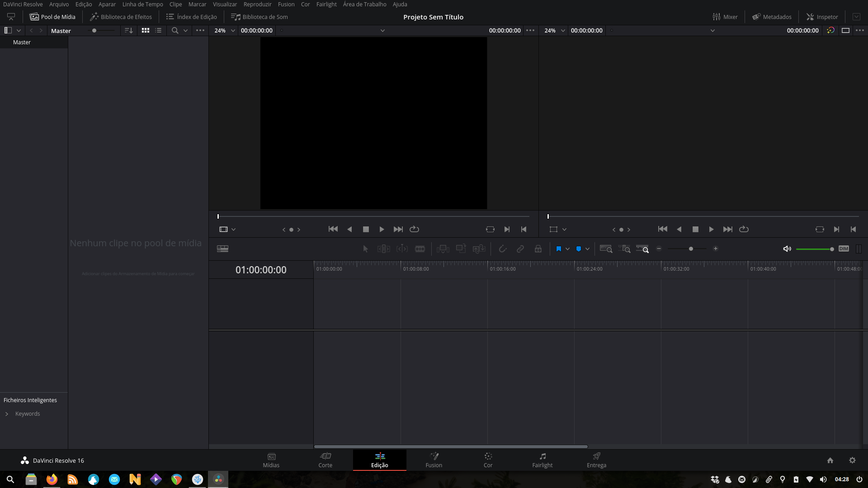
Task: Open Índex de Edição panel
Action: [x=191, y=17]
